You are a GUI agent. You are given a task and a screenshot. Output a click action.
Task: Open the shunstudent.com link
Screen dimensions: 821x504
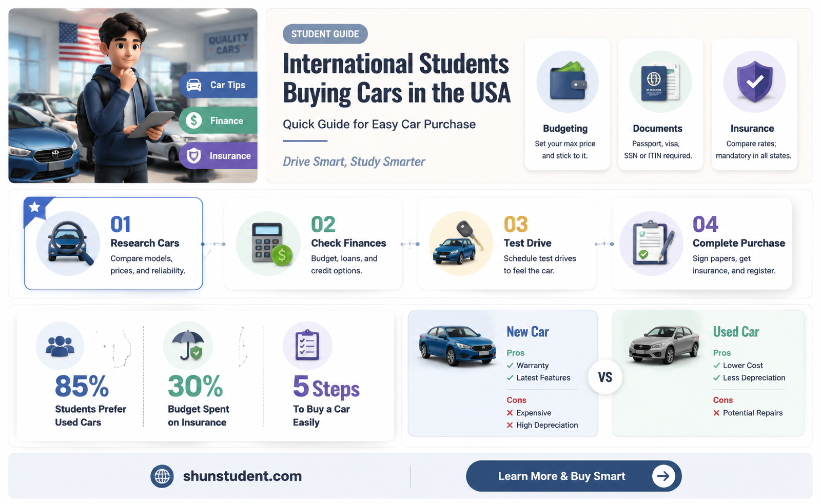pyautogui.click(x=242, y=476)
